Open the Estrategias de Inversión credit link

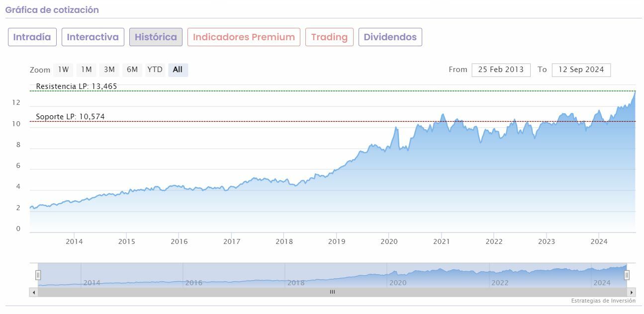click(603, 301)
